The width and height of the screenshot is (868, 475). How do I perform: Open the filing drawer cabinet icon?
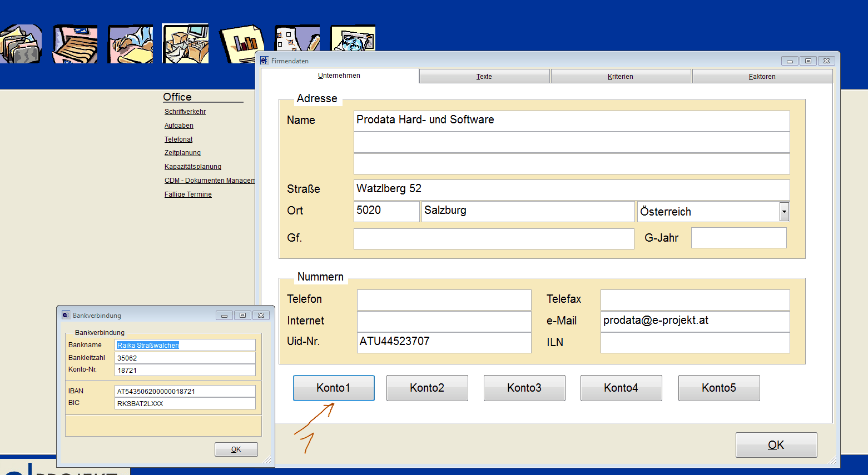75,44
